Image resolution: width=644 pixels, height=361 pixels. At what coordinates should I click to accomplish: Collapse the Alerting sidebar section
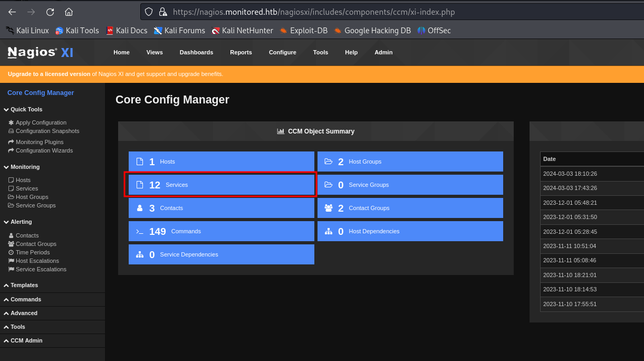(x=18, y=222)
